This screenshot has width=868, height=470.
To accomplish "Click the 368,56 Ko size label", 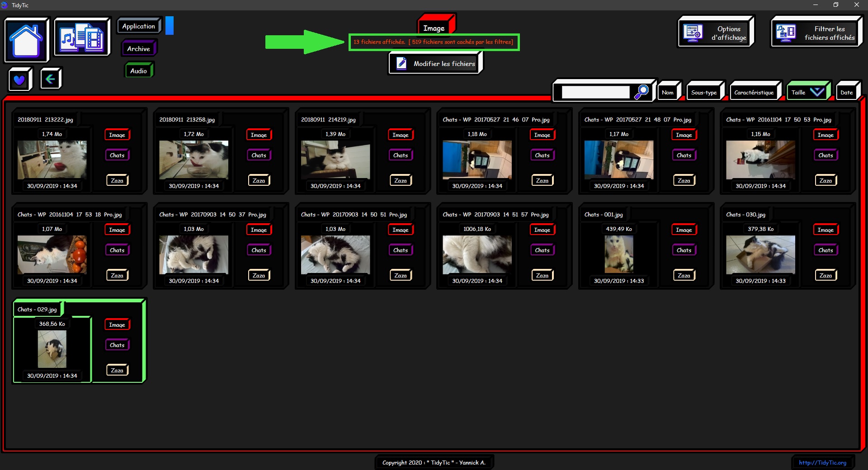I will (52, 324).
